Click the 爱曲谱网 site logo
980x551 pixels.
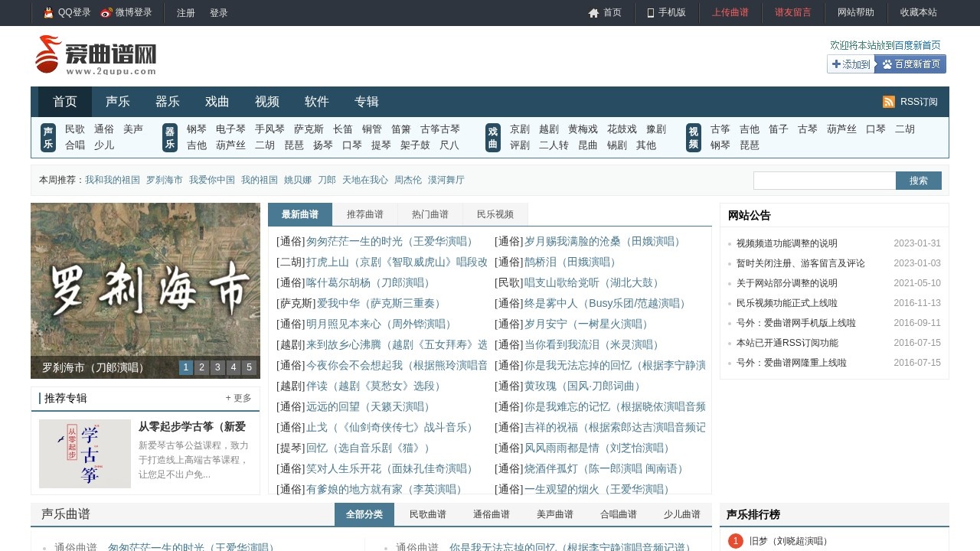coord(96,55)
